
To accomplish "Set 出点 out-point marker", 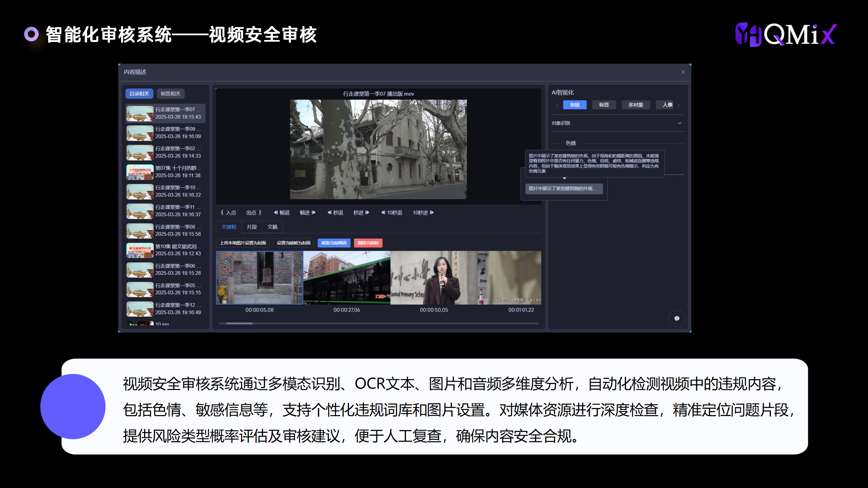I will [254, 212].
